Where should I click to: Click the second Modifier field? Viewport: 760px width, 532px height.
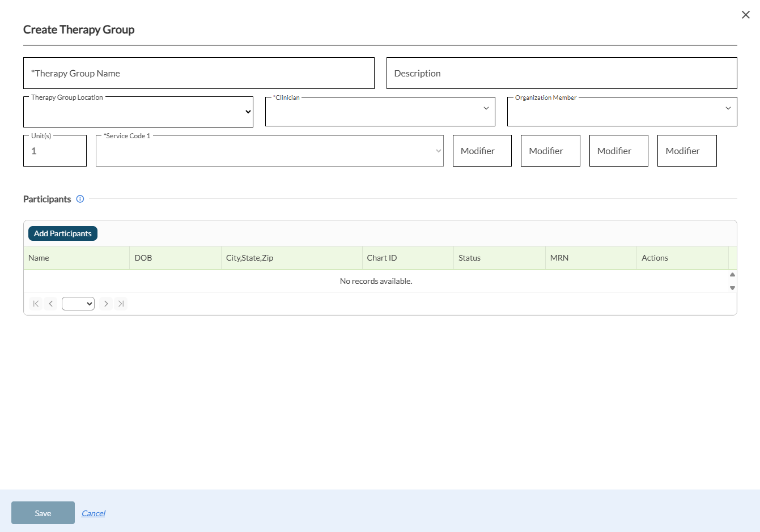tap(550, 151)
